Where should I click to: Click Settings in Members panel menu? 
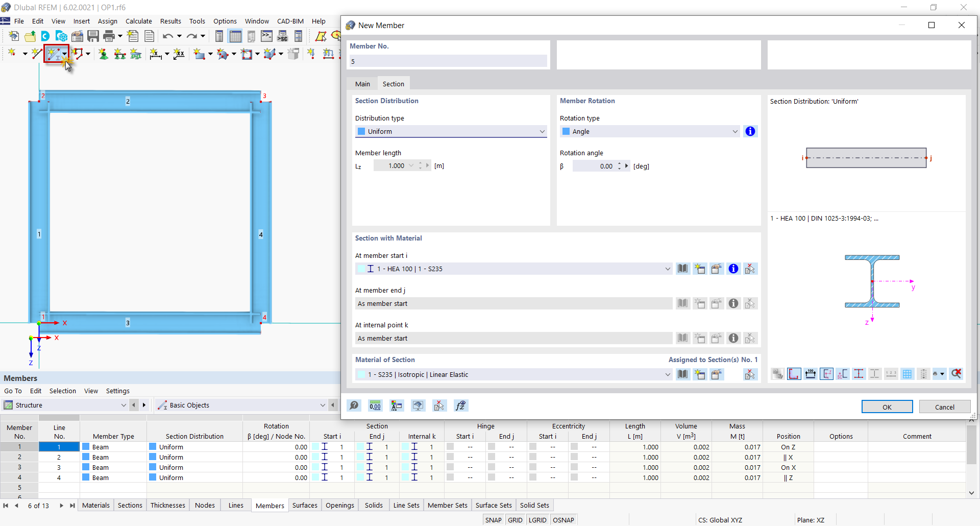click(118, 391)
